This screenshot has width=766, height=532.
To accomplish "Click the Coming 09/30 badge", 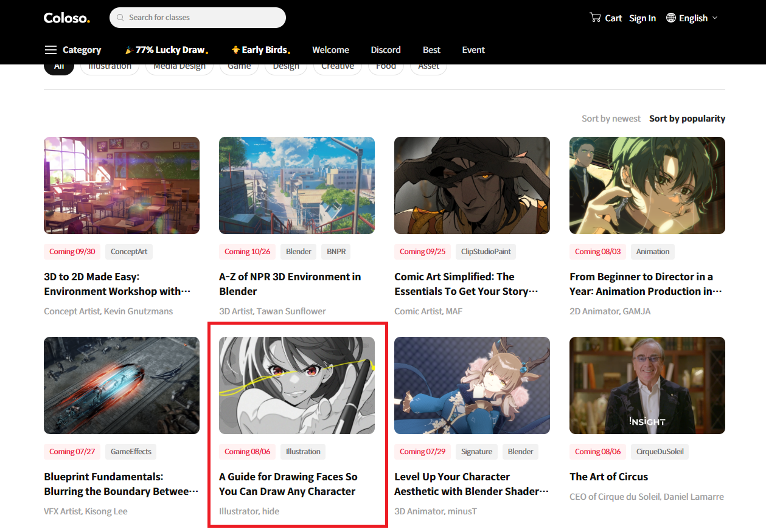I will pyautogui.click(x=72, y=252).
